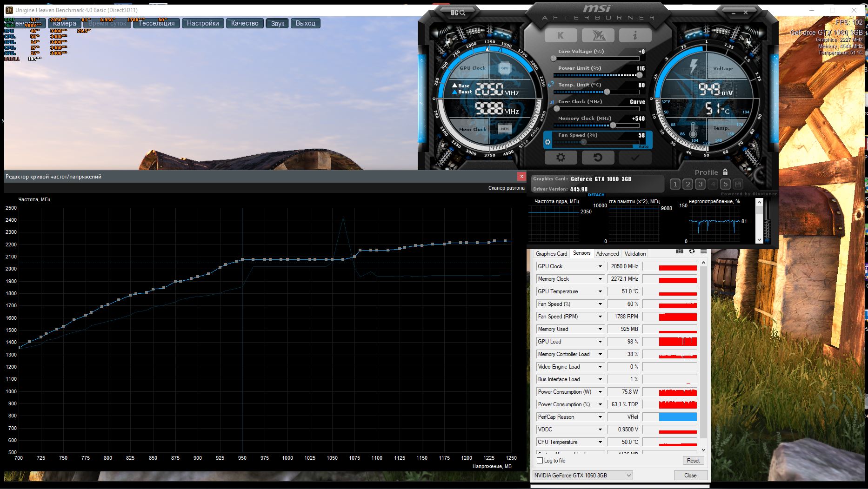Screen dimensions: 868x489
Task: Reset Afterburner settings to defaults
Action: [598, 158]
